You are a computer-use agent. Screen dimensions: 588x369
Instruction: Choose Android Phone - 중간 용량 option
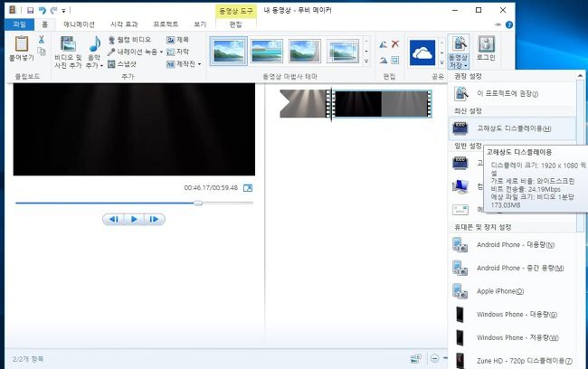(x=512, y=268)
